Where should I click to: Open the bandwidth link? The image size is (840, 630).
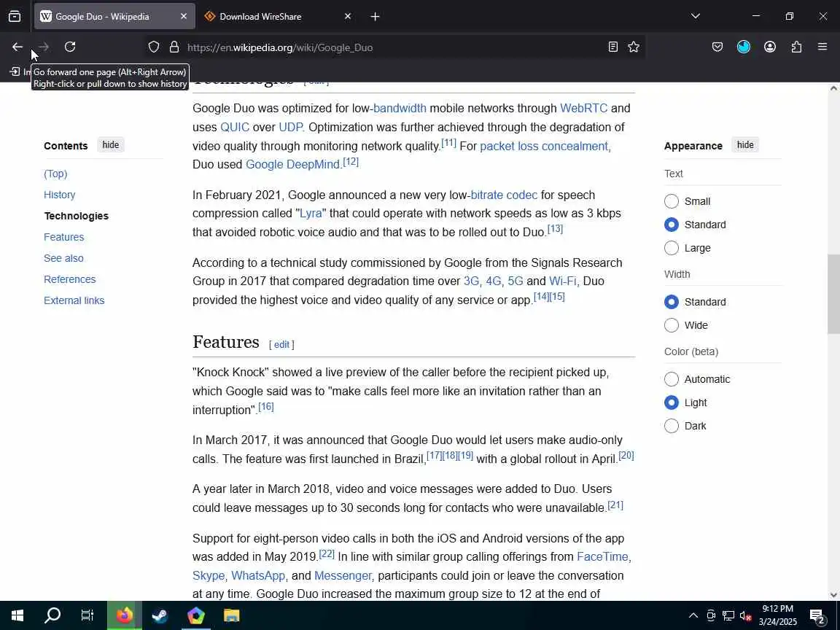tap(400, 108)
